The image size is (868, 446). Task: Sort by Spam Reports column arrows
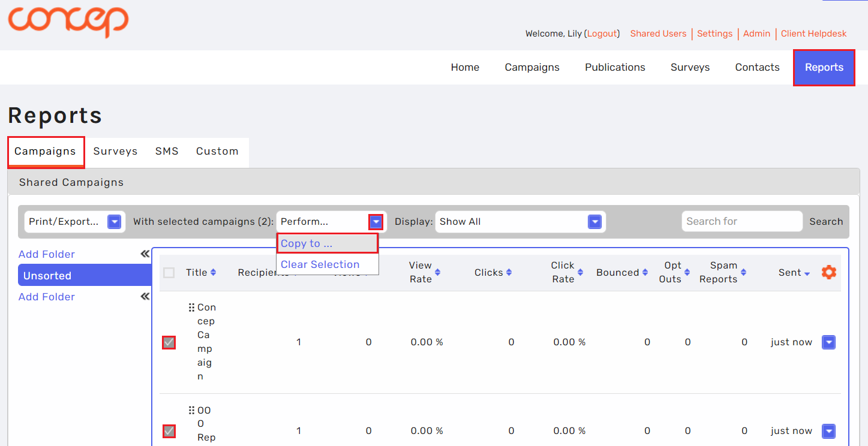[743, 273]
